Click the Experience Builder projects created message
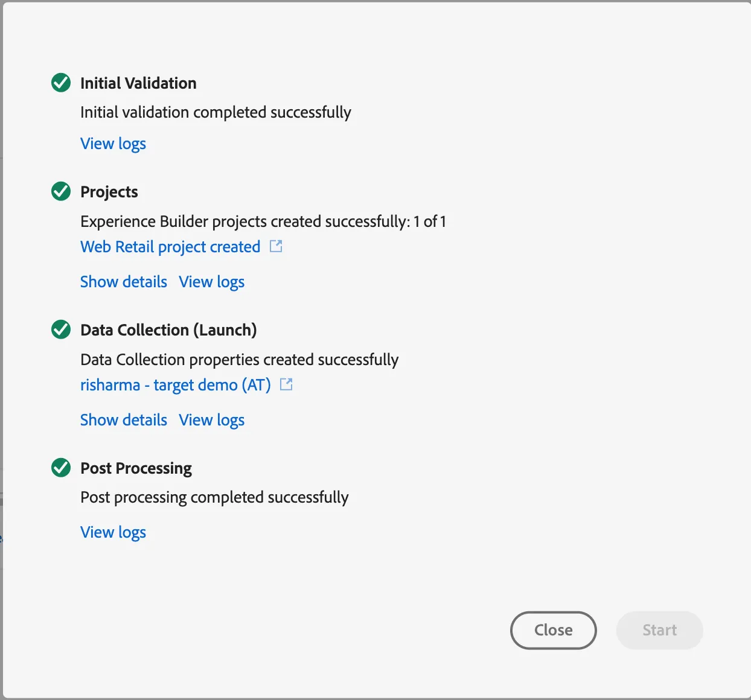751x700 pixels. 263,221
